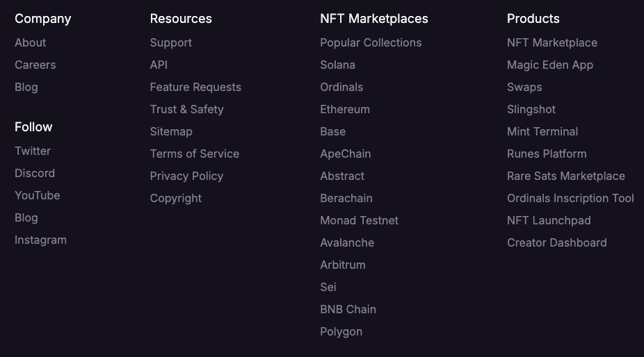Open the Privacy Policy link

[x=187, y=176]
